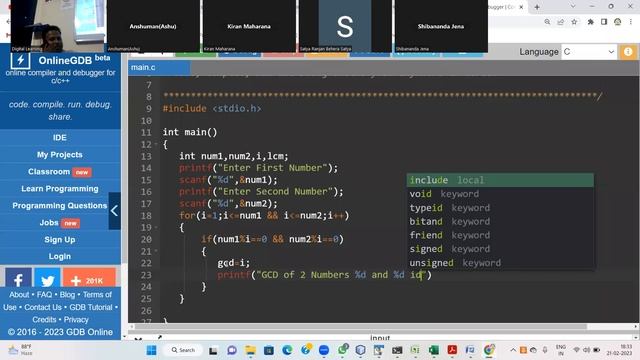
Task: Choose 'unsigned keyword' autocomplete suggestion
Action: (500, 263)
